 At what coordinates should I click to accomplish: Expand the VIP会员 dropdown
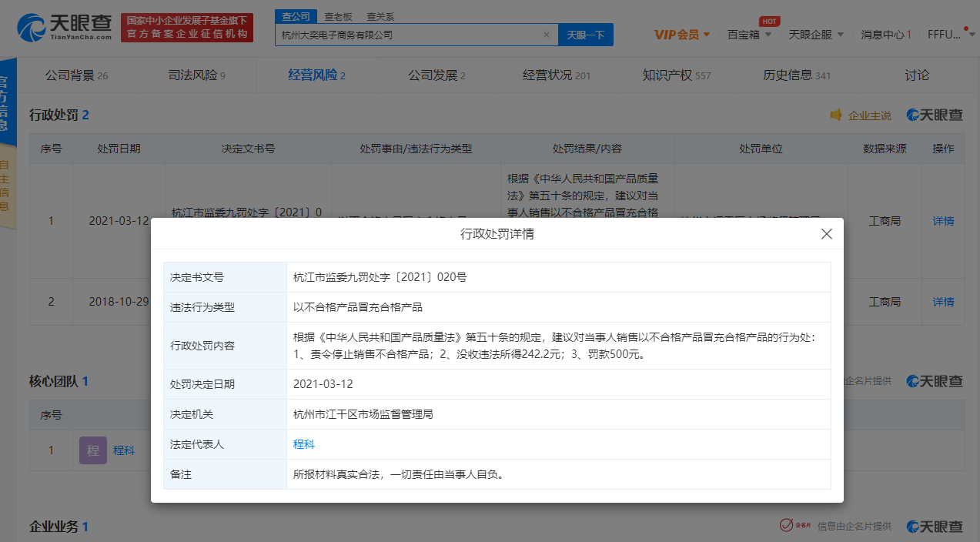(x=681, y=35)
